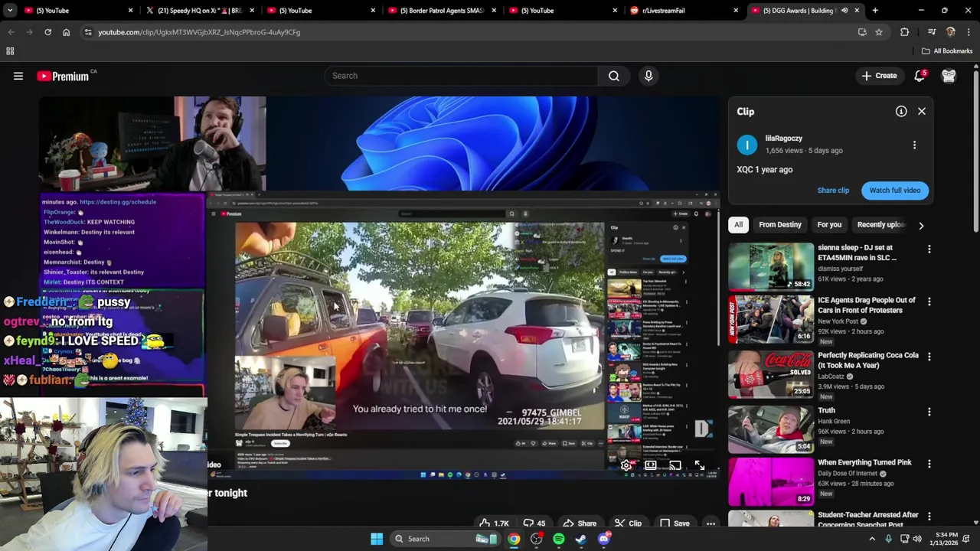Open the All Bookmarks folder

pyautogui.click(x=947, y=51)
